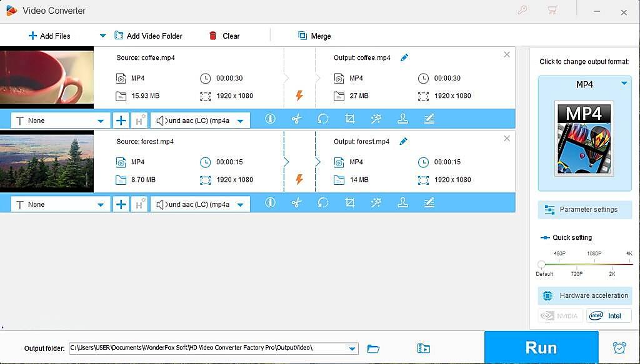
Task: Click the 'Source: forest.mp4' label
Action: point(145,142)
